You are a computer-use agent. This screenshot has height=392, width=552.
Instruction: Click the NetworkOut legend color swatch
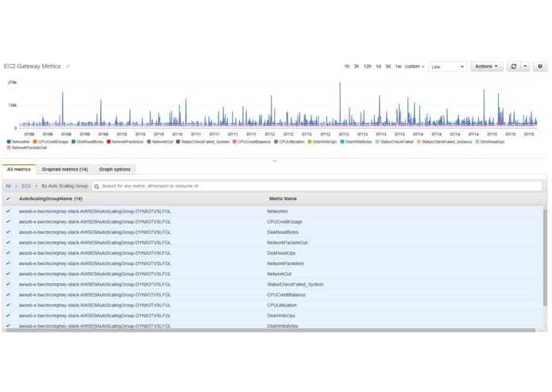point(149,142)
